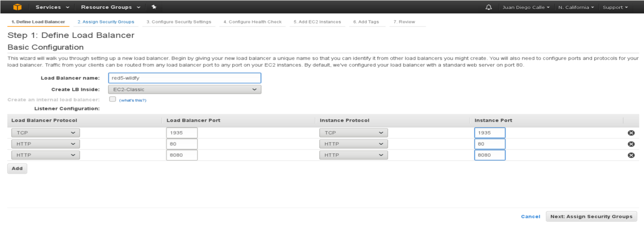Screen dimensions: 644x227
Task: Click the Cancel link
Action: point(530,216)
